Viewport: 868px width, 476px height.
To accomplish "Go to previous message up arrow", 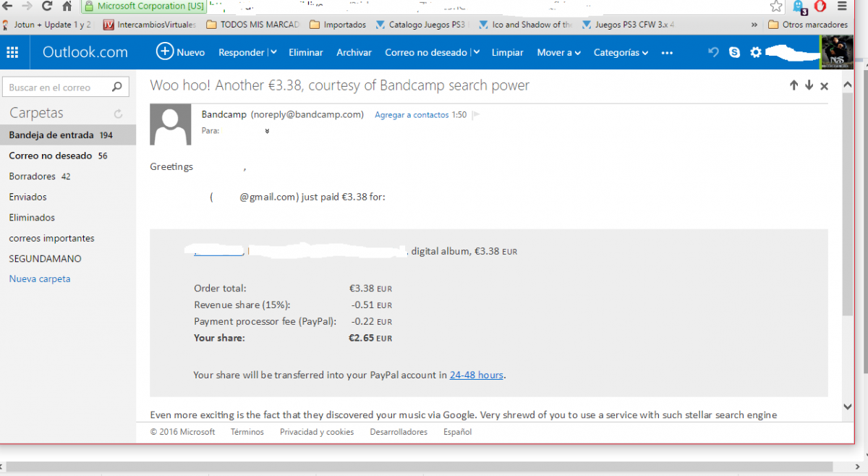I will [x=793, y=85].
